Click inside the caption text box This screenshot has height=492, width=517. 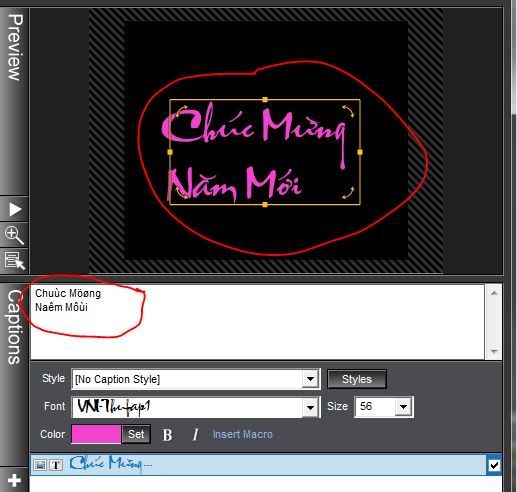(x=257, y=322)
